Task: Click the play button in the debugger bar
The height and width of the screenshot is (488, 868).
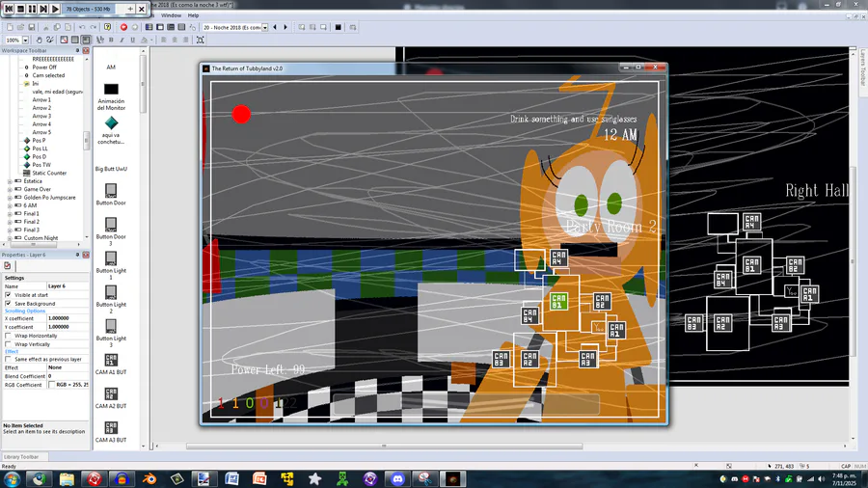Action: (x=55, y=9)
